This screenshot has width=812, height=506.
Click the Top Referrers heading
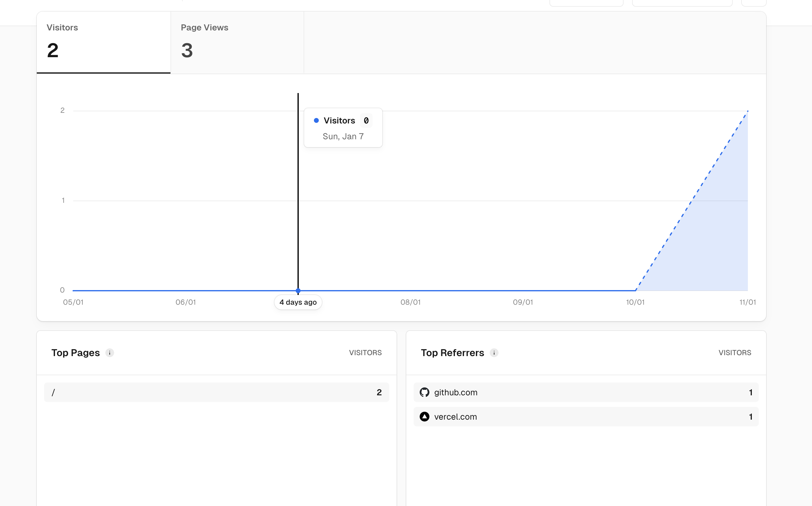point(452,353)
